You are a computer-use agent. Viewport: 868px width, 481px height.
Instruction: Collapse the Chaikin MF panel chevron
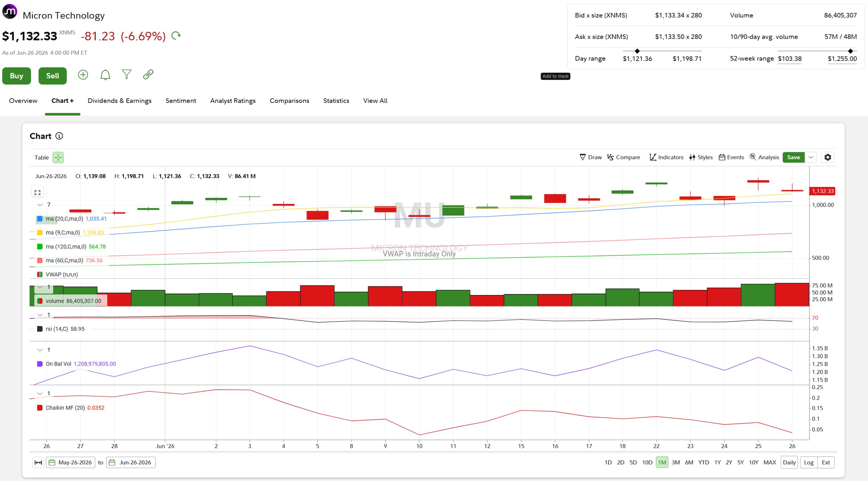tap(40, 394)
